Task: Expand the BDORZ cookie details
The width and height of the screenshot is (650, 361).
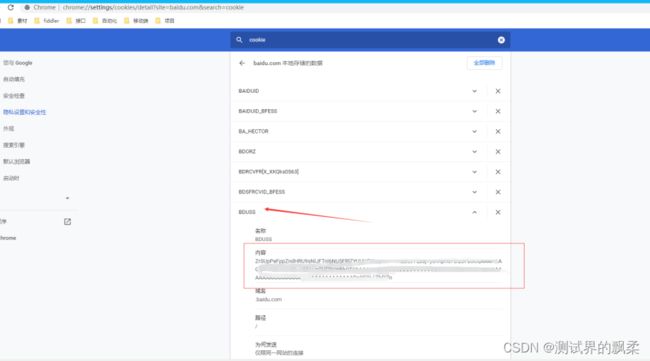Action: click(474, 152)
